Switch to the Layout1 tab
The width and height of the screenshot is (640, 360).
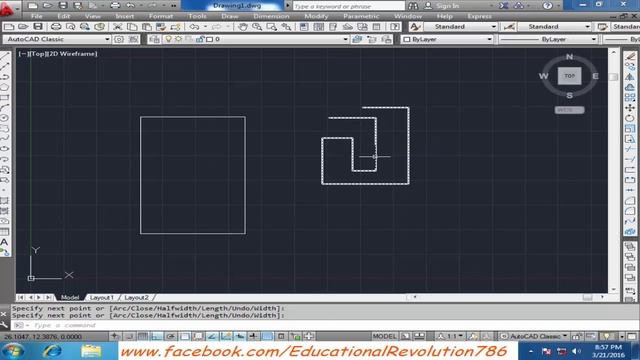[x=102, y=298]
